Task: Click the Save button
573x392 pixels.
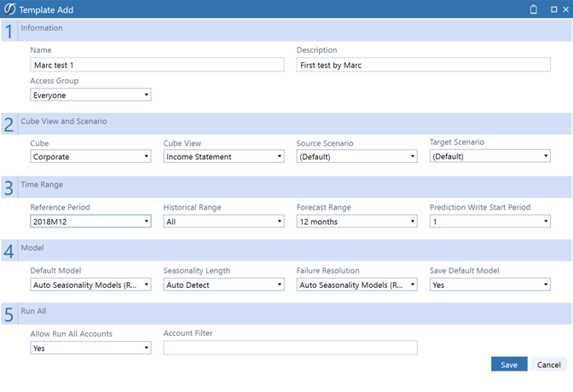Action: tap(509, 364)
